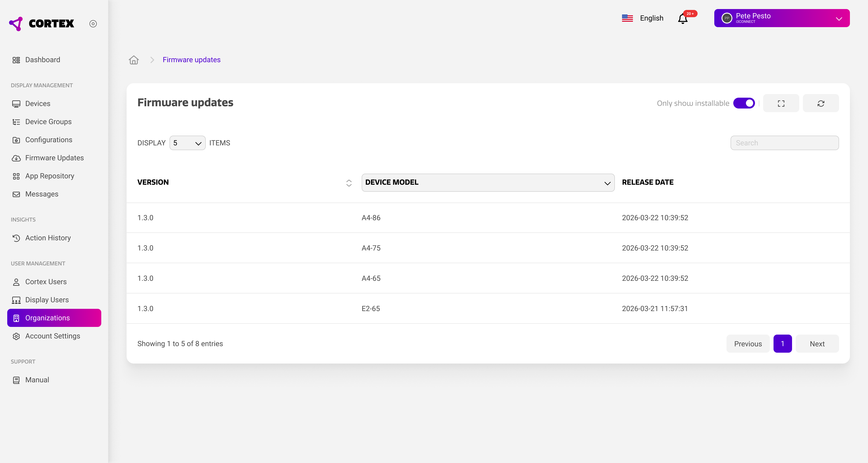Screen dimensions: 868x463
Task: Click the refresh table icon button
Action: tap(821, 103)
